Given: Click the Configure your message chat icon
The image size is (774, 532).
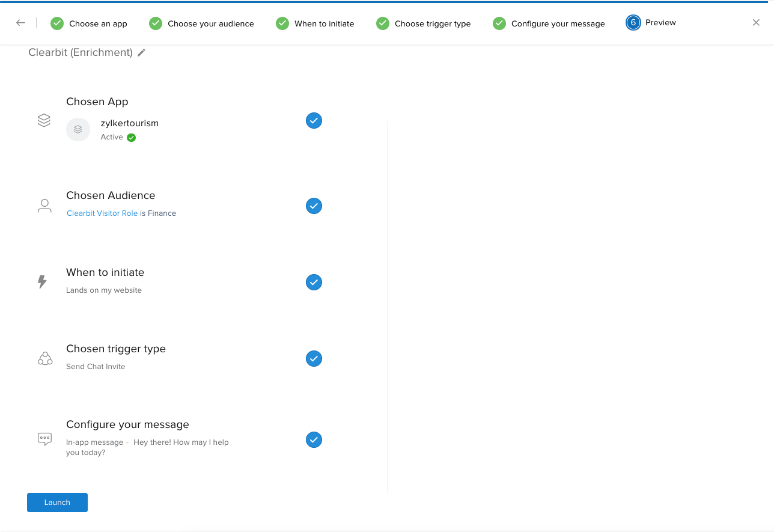Looking at the screenshot, I should 44,439.
